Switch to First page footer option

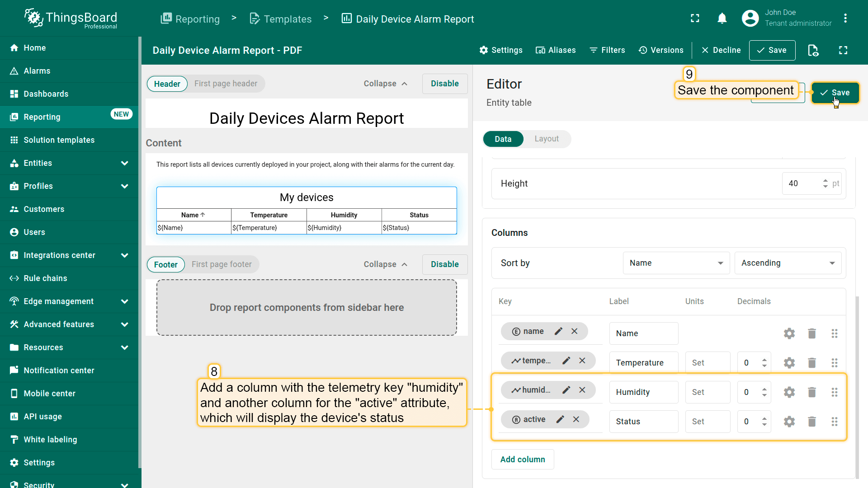click(222, 264)
